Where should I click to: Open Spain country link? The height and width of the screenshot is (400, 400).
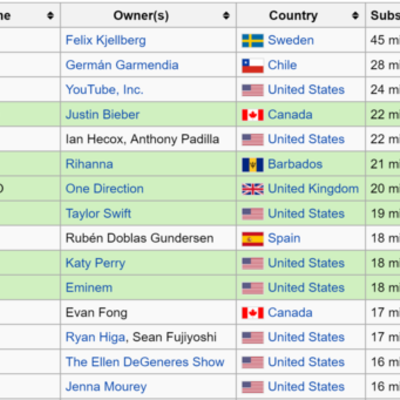point(284,238)
